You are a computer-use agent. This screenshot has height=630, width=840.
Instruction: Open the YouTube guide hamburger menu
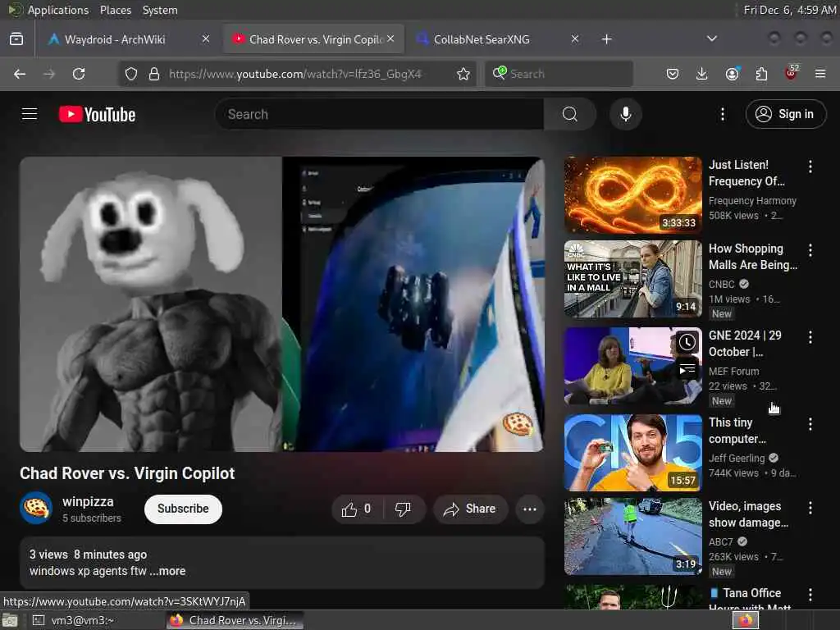[30, 114]
